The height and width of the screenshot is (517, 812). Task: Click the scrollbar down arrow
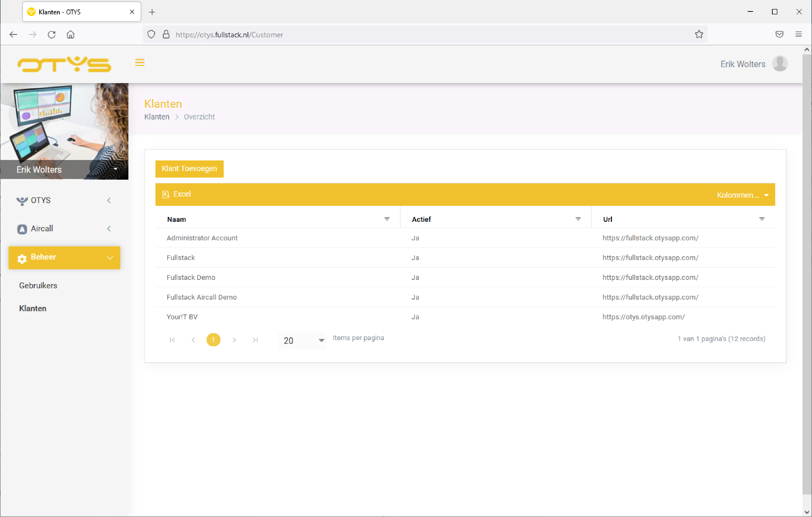[807, 512]
